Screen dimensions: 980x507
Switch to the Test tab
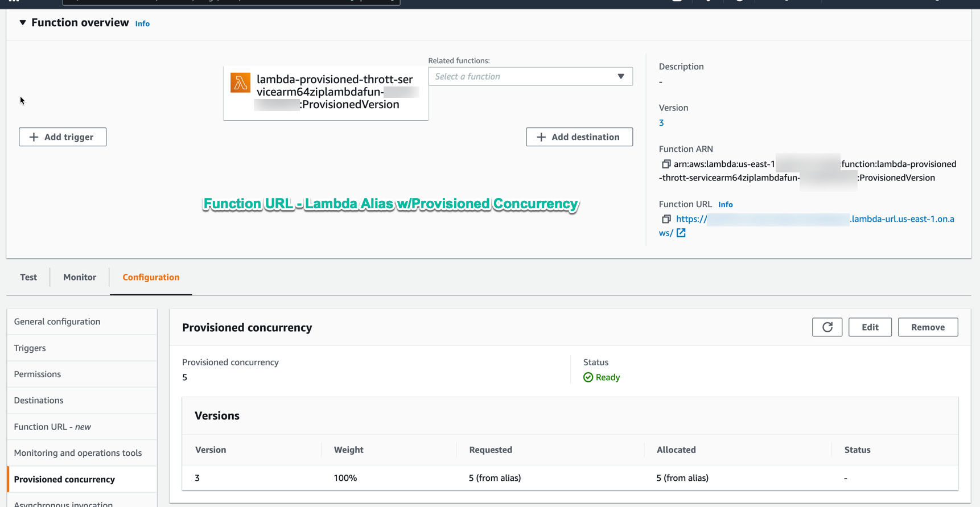(28, 277)
